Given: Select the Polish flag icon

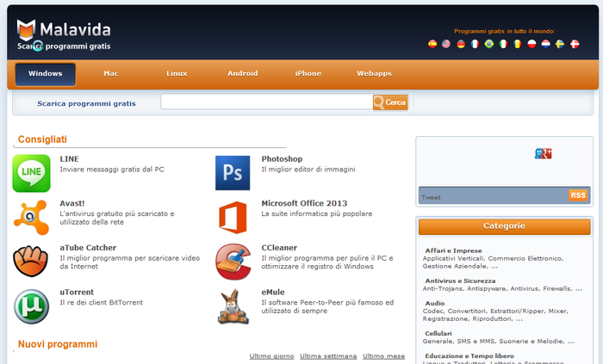Looking at the screenshot, I should pos(532,44).
